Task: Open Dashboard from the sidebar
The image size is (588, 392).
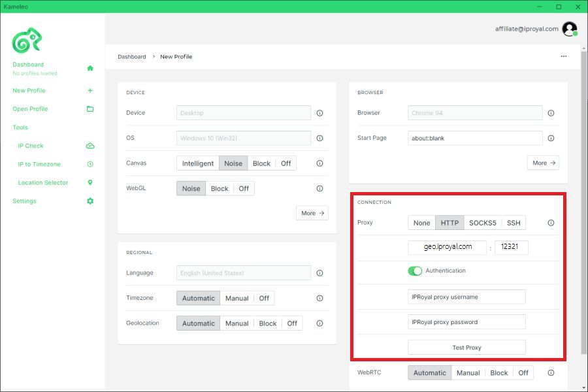Action: pyautogui.click(x=28, y=65)
